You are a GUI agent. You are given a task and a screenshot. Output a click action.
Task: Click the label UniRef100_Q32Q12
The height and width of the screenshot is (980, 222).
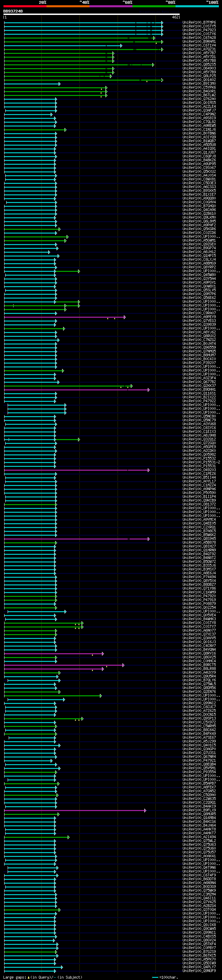[199, 439]
